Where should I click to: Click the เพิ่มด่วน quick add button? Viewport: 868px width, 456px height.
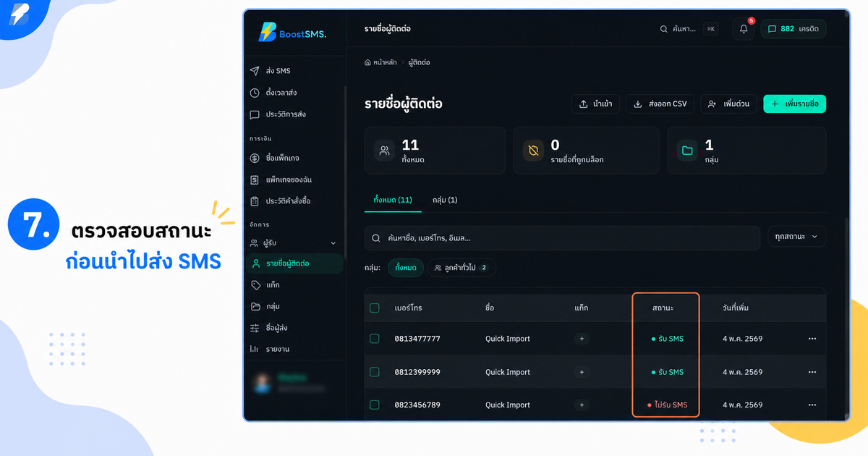pos(729,104)
